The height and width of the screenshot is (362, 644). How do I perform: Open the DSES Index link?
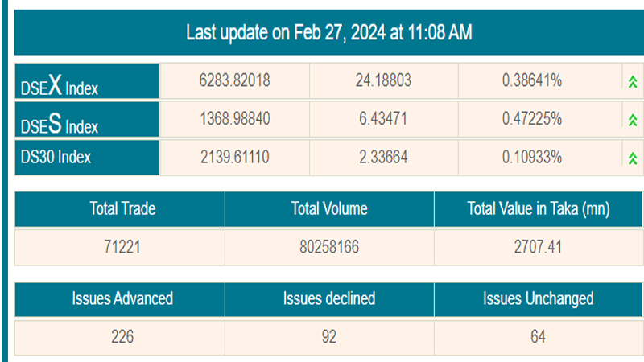60,123
